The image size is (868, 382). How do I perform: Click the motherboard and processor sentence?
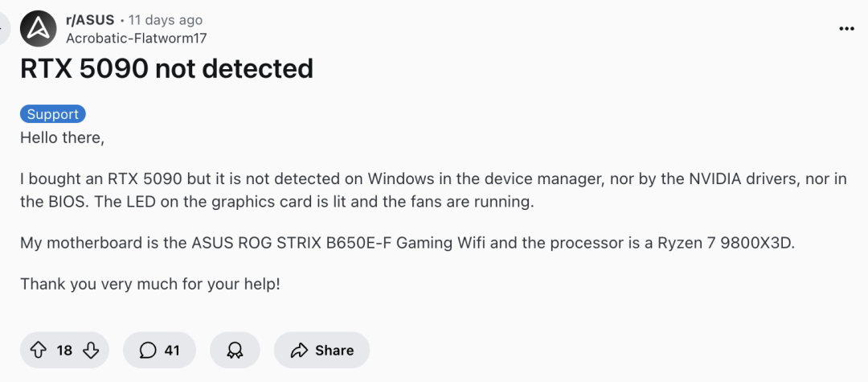pos(407,243)
